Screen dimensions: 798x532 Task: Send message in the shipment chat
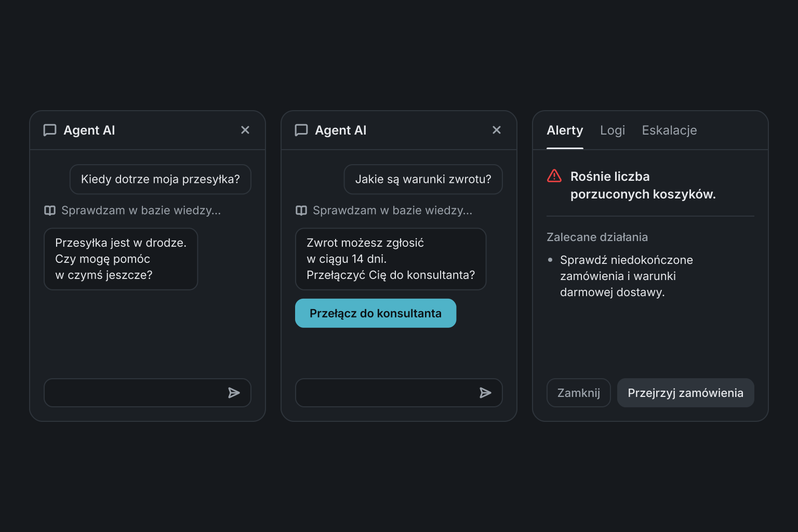[x=234, y=393]
